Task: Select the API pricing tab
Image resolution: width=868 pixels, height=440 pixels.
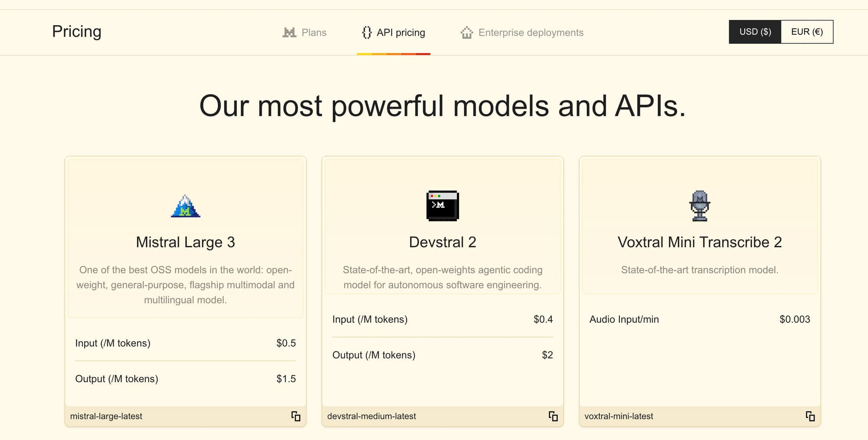Action: coord(401,33)
